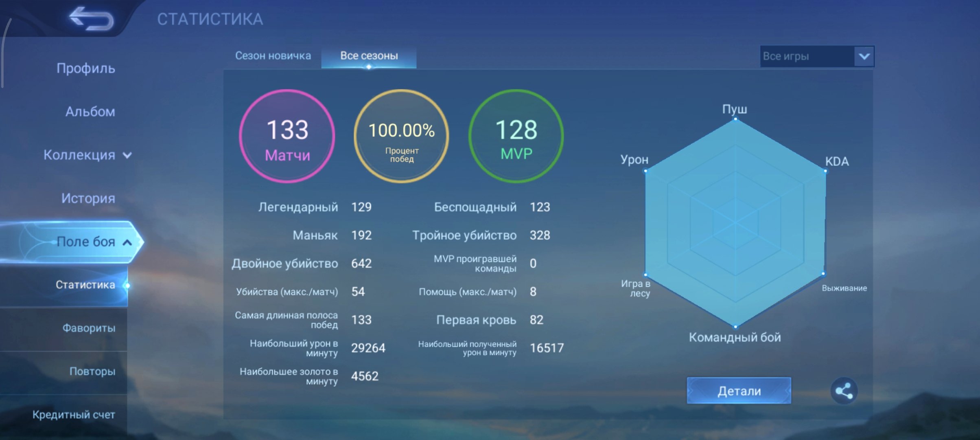This screenshot has width=980, height=440.
Task: Expand the Коллекция menu chevron
Action: coord(127,155)
